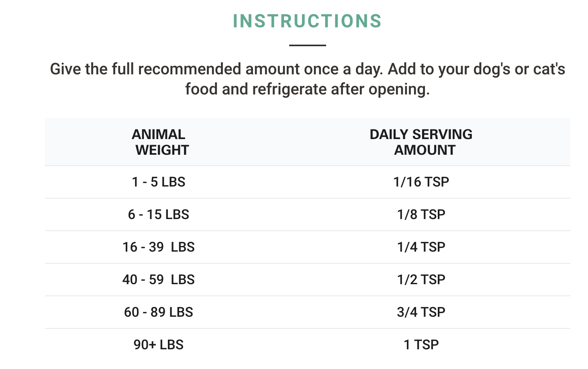Click the INSTRUCTIONS heading

(307, 21)
